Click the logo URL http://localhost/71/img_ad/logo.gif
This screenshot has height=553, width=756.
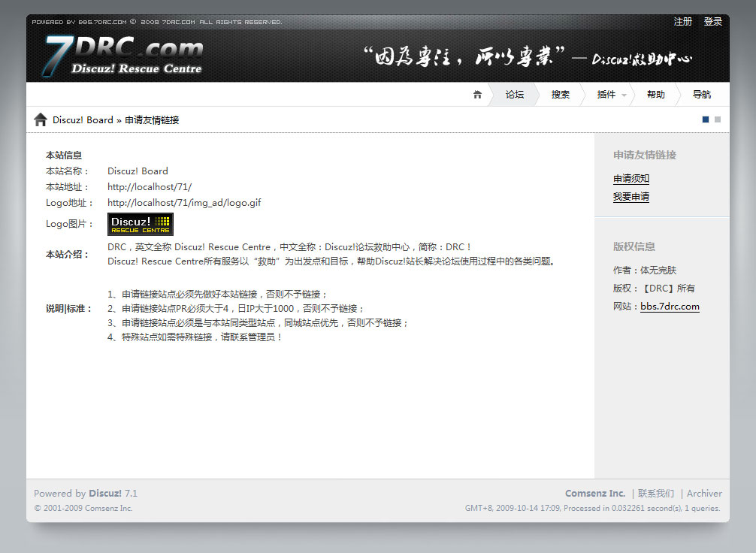pyautogui.click(x=184, y=203)
